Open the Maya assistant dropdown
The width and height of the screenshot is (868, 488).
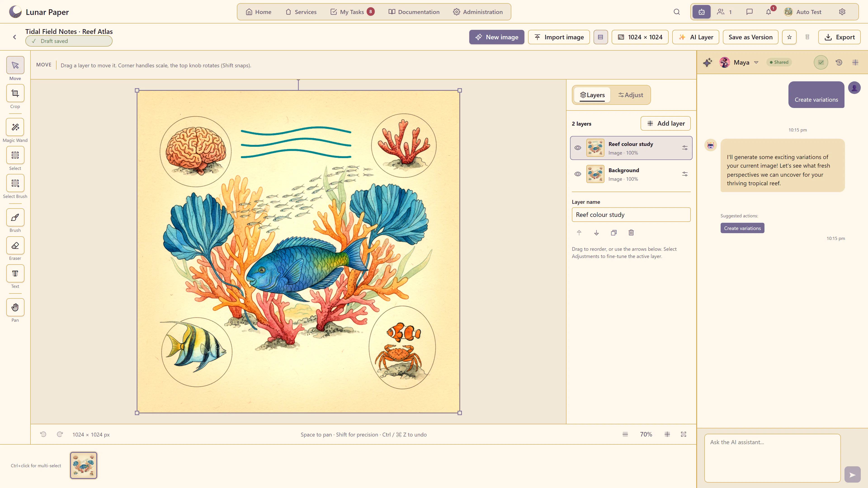pos(739,62)
